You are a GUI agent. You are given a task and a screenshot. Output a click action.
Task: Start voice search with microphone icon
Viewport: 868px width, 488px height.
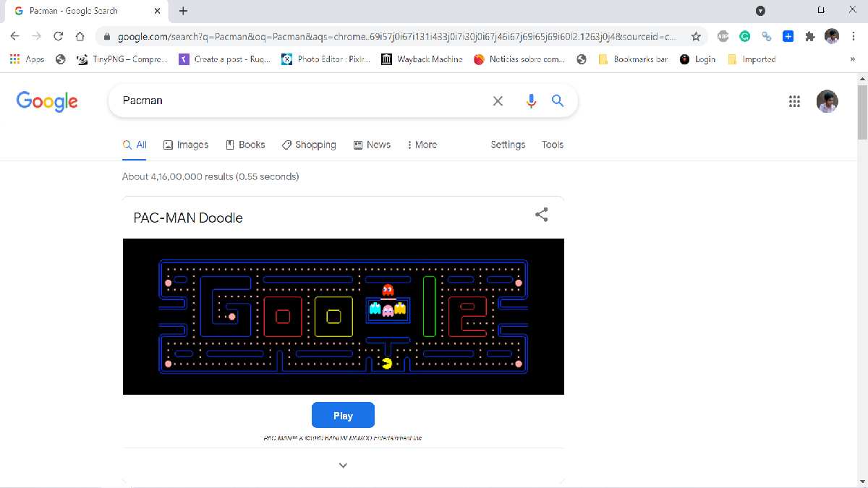click(x=531, y=101)
